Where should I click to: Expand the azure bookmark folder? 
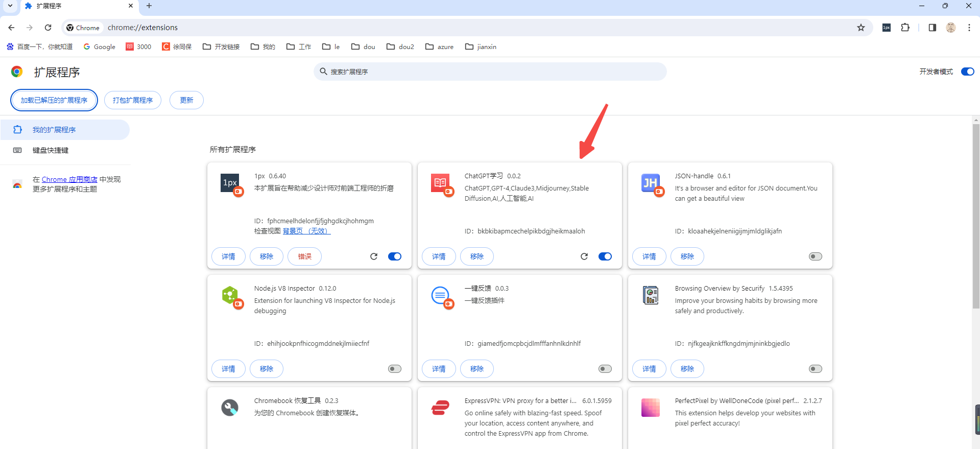point(440,46)
